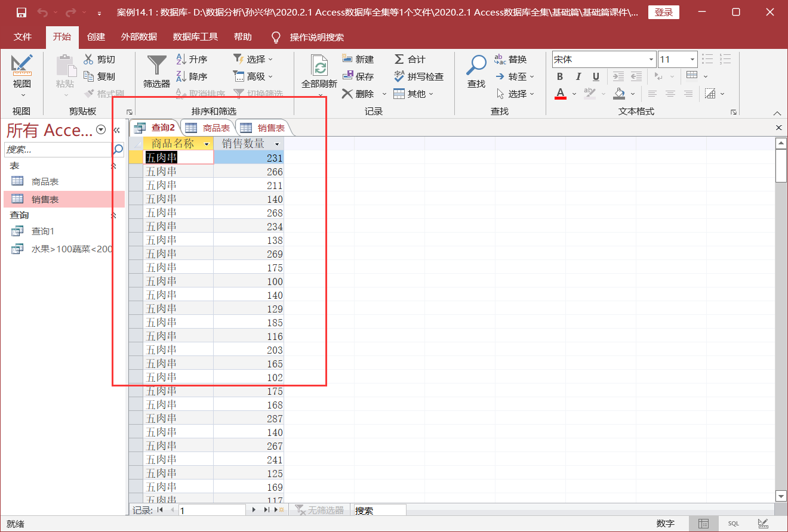
Task: Switch to 商品表 document tab
Action: tap(208, 128)
